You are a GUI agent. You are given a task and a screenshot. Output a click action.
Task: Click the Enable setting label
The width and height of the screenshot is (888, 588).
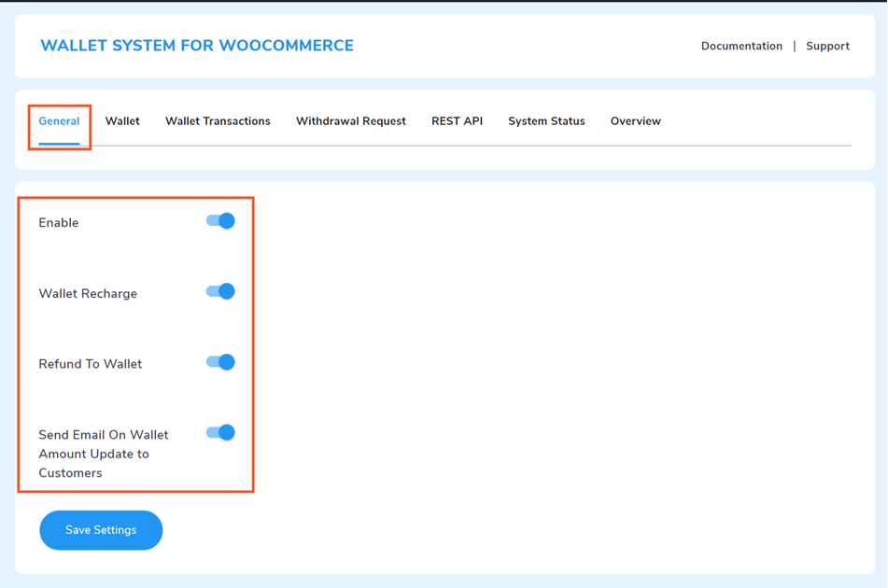coord(58,223)
